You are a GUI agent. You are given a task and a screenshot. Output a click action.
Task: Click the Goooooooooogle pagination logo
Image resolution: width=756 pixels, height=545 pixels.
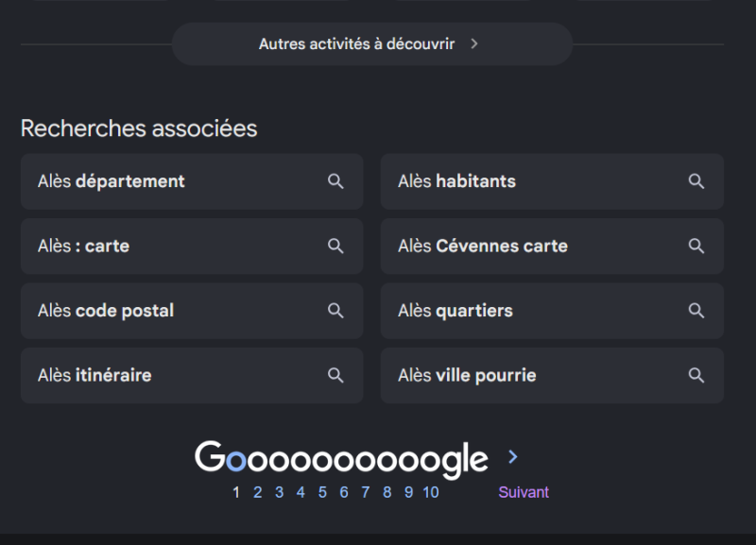click(341, 459)
